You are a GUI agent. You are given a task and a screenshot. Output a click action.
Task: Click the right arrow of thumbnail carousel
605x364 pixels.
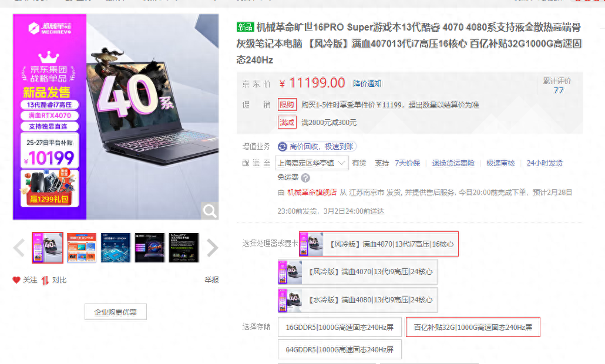212,248
